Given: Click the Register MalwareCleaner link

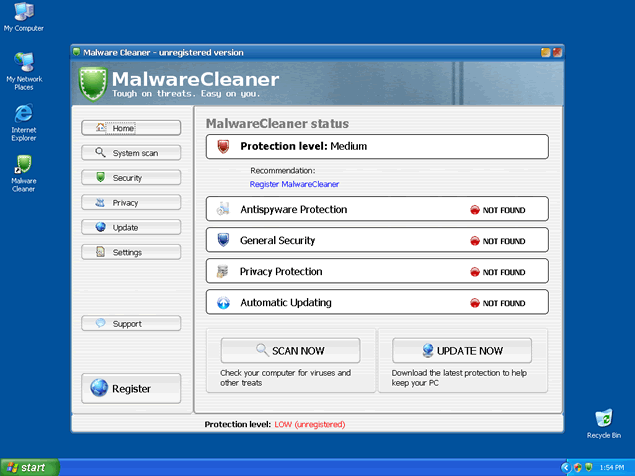Looking at the screenshot, I should (294, 184).
